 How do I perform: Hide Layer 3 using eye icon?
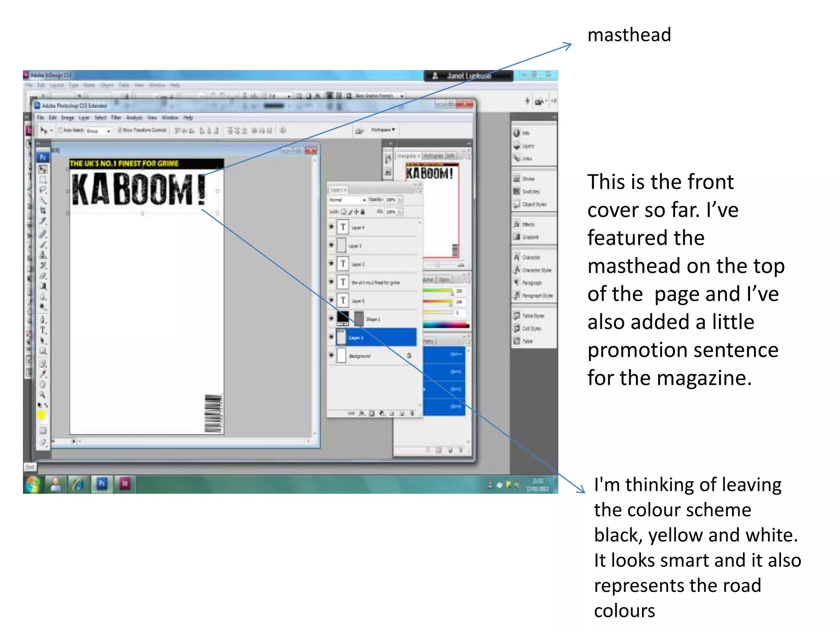pos(331,245)
